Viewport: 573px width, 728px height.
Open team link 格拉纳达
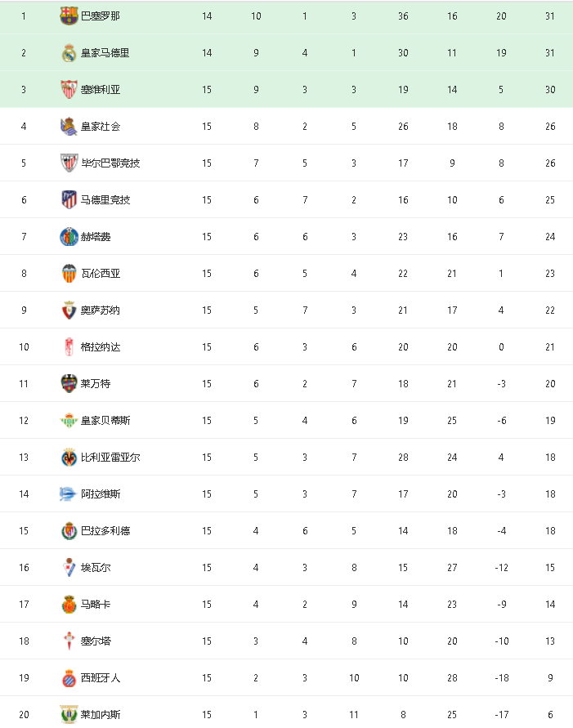tap(101, 346)
